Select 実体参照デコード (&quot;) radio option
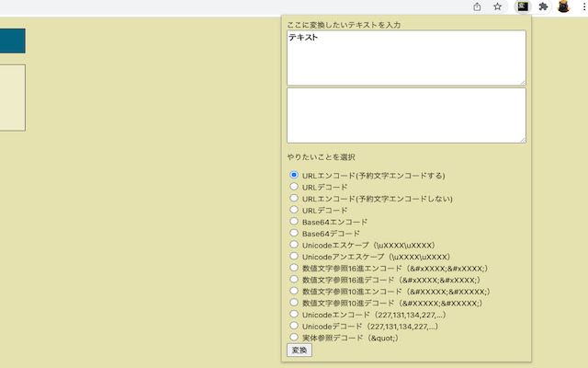The image size is (588, 368). click(x=294, y=337)
